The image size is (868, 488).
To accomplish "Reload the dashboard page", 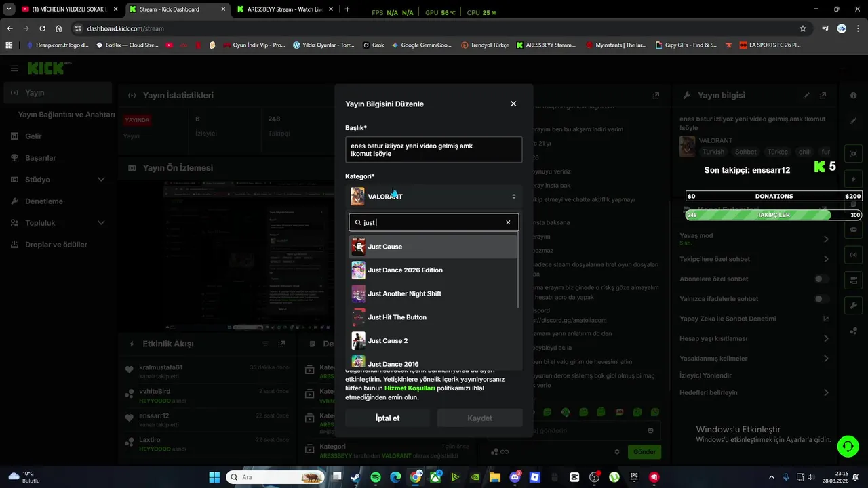I will pos(42,28).
